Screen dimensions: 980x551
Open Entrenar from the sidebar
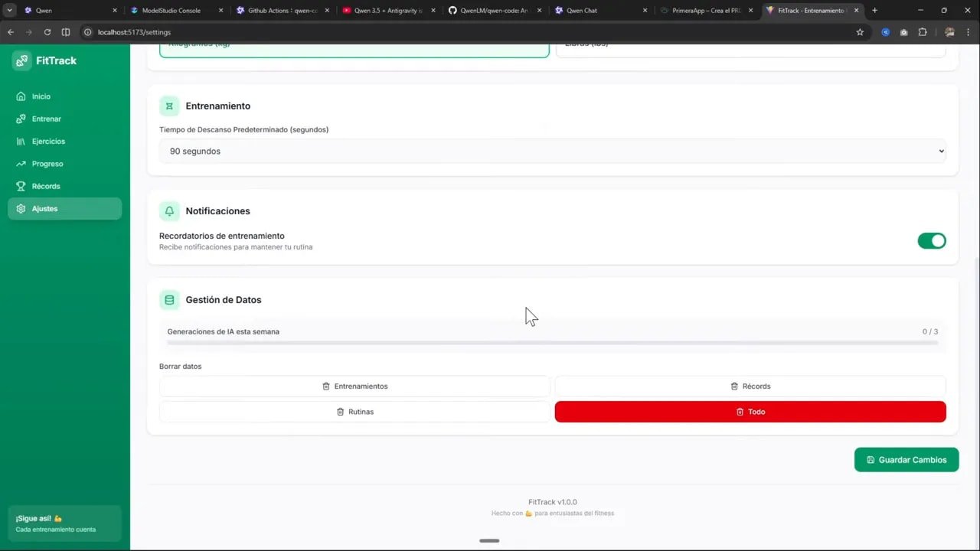(21, 119)
